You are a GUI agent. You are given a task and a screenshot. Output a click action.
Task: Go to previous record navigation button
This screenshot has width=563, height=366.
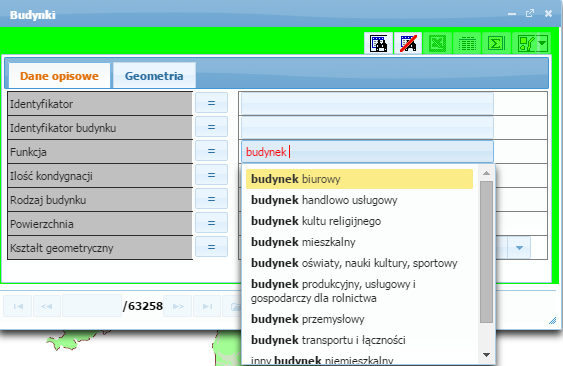point(47,306)
